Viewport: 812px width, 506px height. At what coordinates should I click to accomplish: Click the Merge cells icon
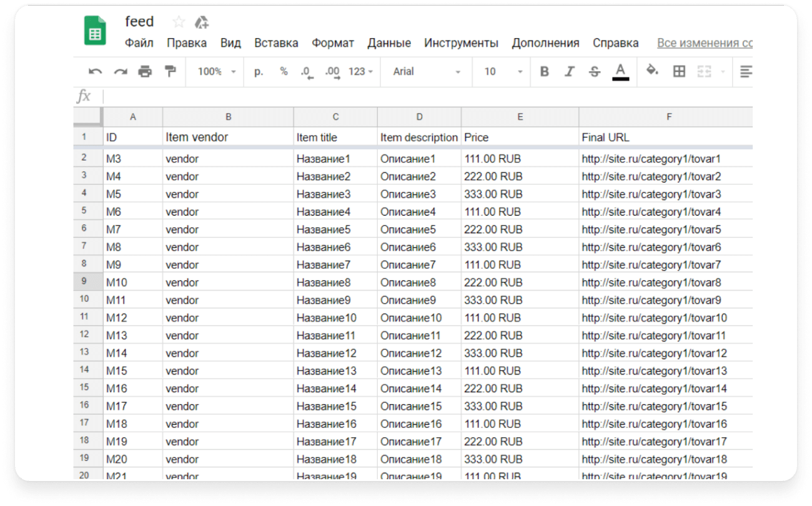[x=705, y=72]
